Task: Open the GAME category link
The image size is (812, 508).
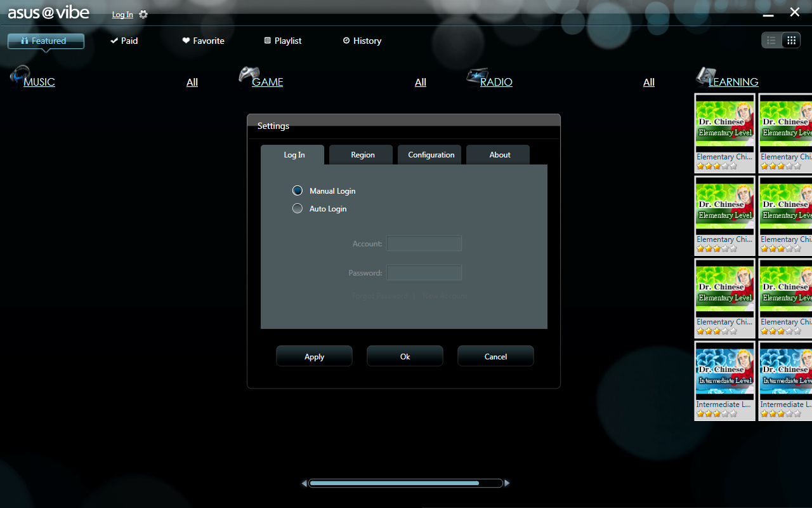Action: pos(268,82)
